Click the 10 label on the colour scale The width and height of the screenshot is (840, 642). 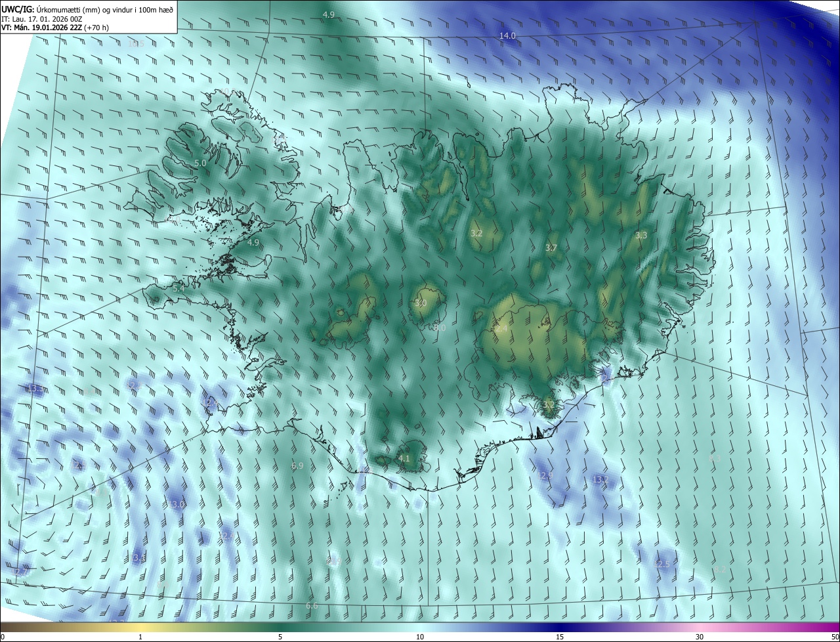420,637
